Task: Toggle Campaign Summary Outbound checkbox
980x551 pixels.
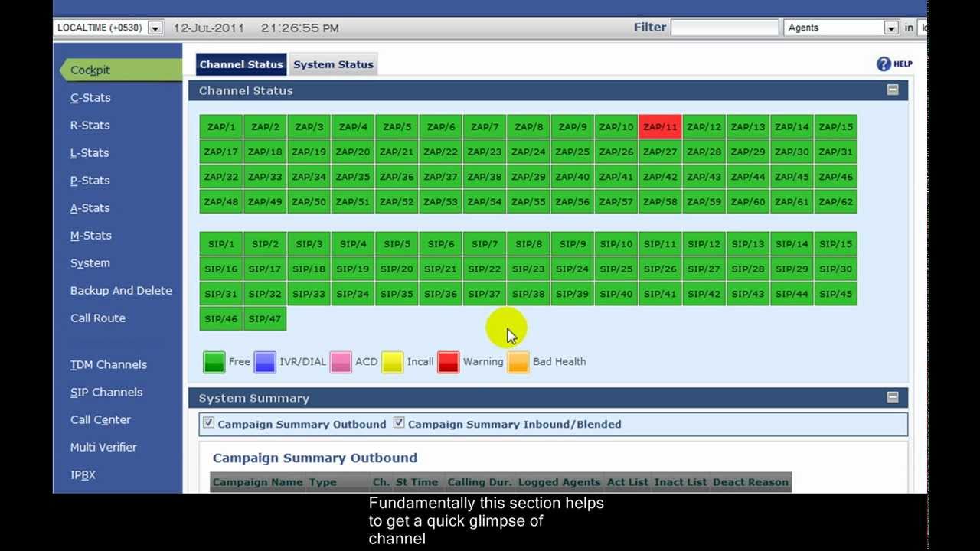Action: pyautogui.click(x=208, y=422)
